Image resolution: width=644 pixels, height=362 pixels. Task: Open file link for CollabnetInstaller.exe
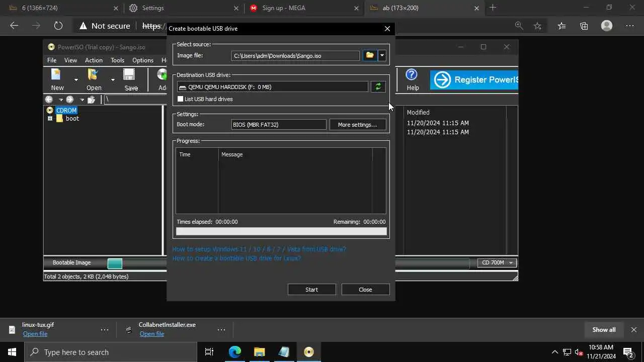coord(152,334)
